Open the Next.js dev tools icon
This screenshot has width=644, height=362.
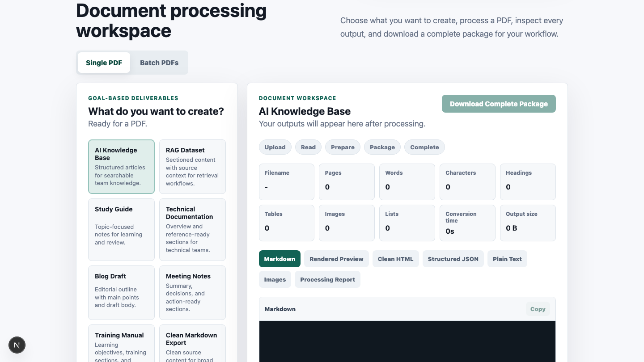(x=17, y=345)
